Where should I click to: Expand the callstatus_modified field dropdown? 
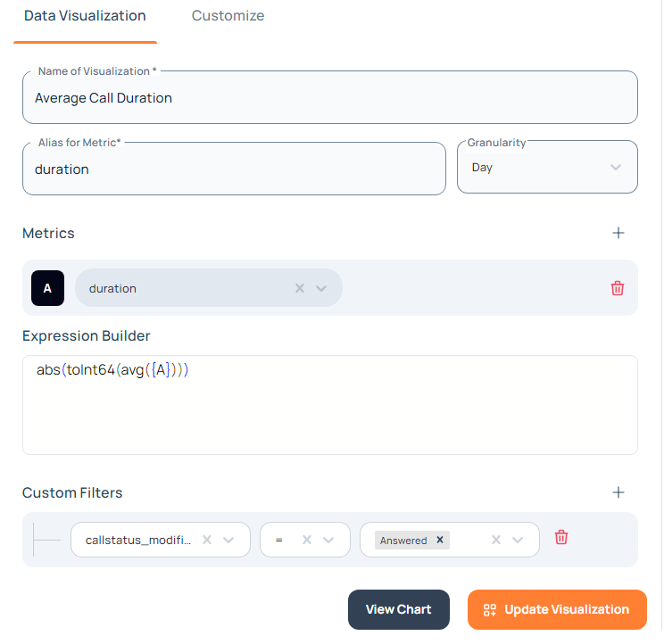click(x=229, y=540)
